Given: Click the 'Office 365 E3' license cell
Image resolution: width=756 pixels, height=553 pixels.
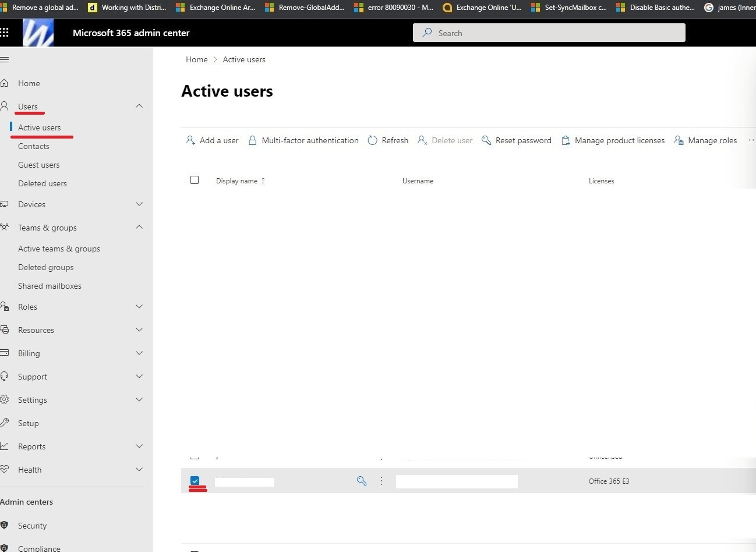Looking at the screenshot, I should click(x=609, y=481).
